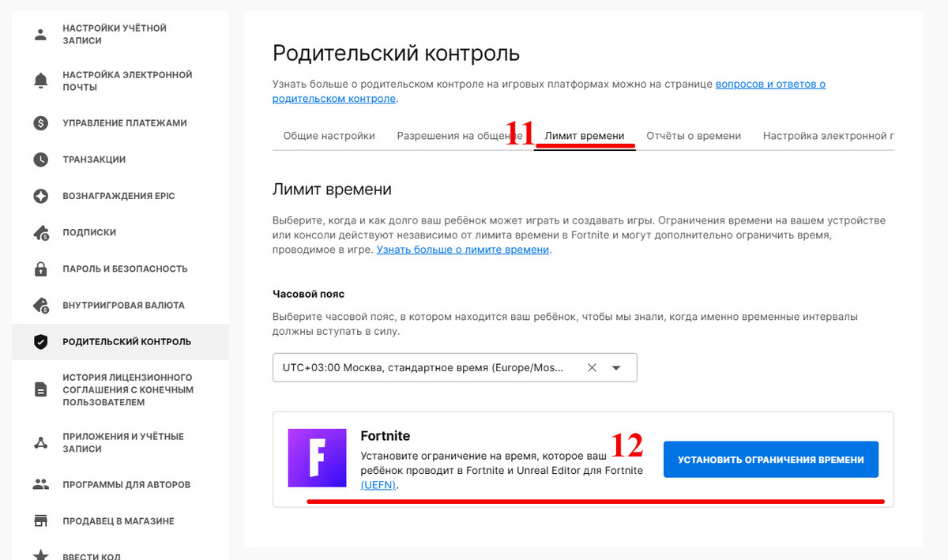Click the payment management dollar icon

click(40, 123)
